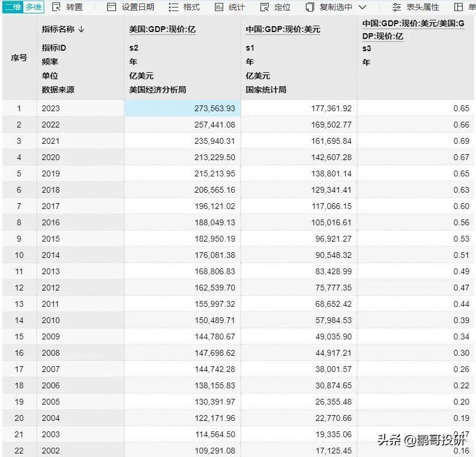Select the highlighted cell 273,563.93

(182, 108)
